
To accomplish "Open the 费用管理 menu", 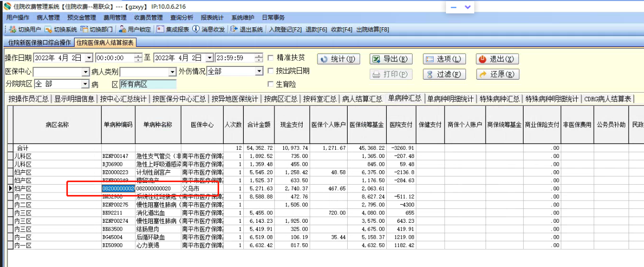I will 115,17.
